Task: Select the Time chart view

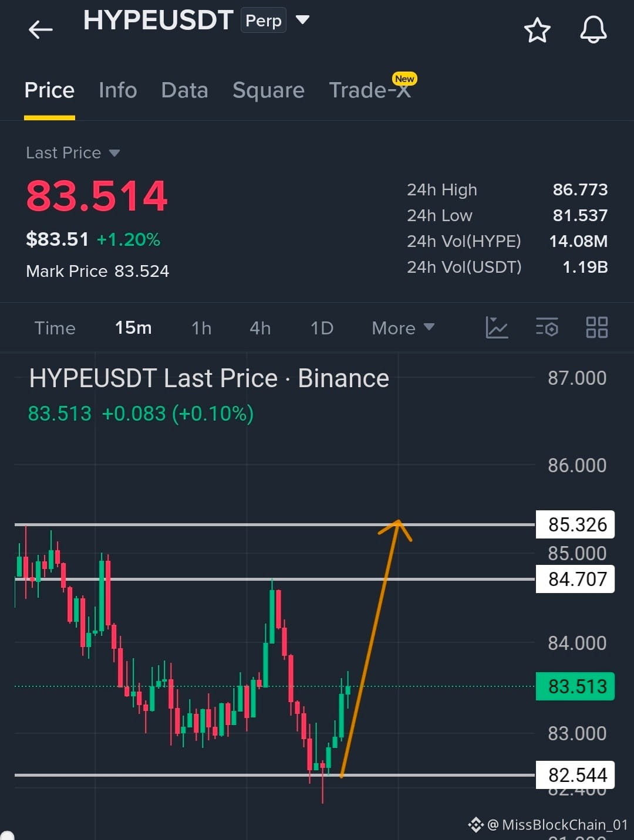Action: coord(55,328)
